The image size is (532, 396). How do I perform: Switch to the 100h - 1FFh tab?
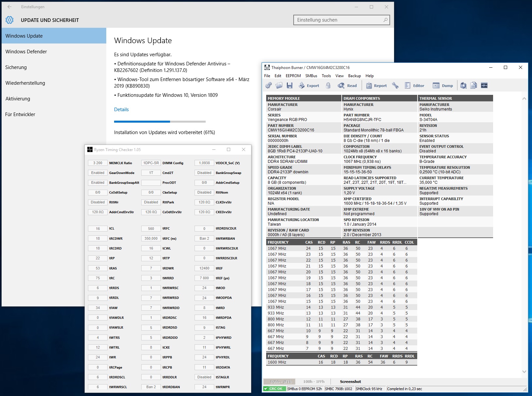click(x=314, y=382)
